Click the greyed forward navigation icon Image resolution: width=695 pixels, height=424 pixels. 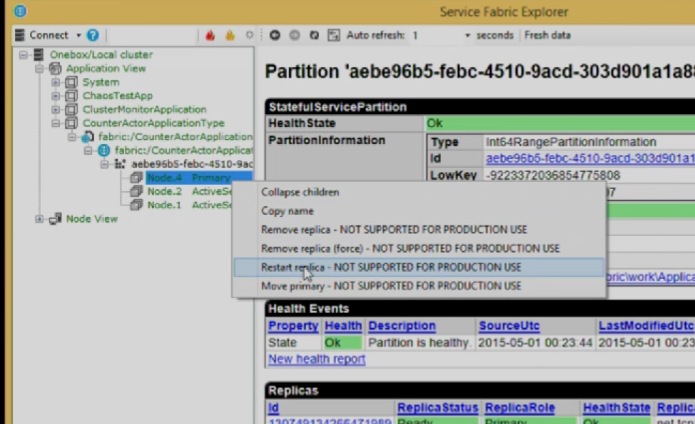[294, 35]
